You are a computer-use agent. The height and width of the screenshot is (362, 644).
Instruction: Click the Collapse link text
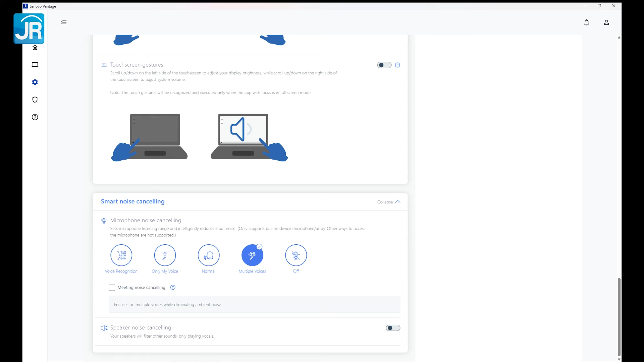tap(385, 202)
